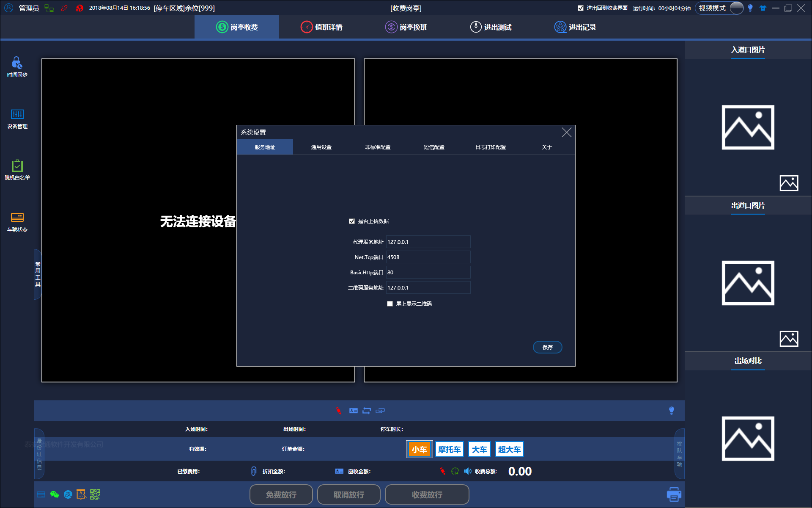This screenshot has width=812, height=508.
Task: Click the link icon in the plate toolbar
Action: 380,411
